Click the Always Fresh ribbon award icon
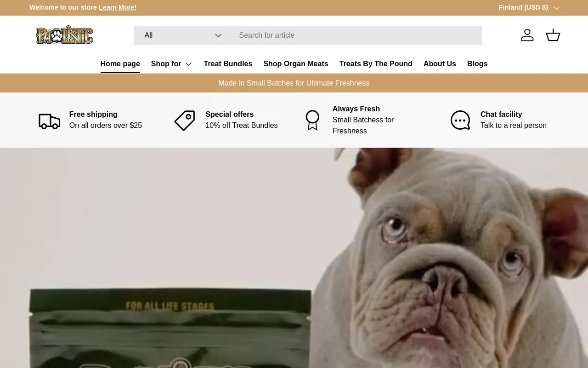588x368 pixels. (312, 120)
